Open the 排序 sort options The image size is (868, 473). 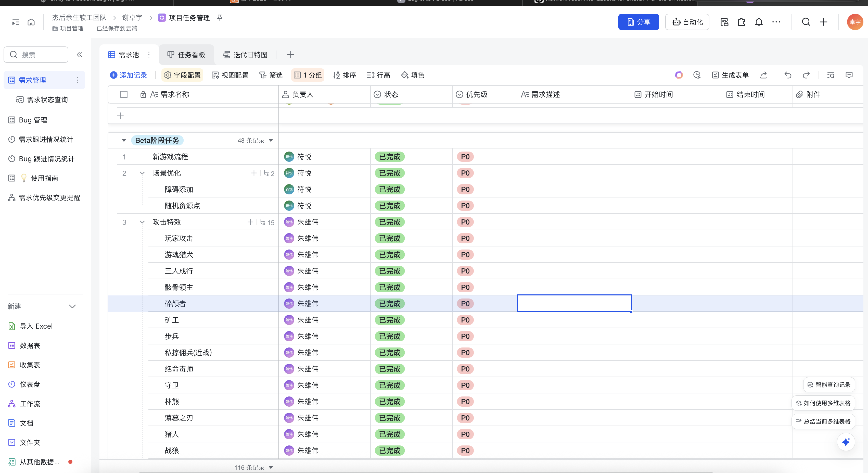[344, 75]
